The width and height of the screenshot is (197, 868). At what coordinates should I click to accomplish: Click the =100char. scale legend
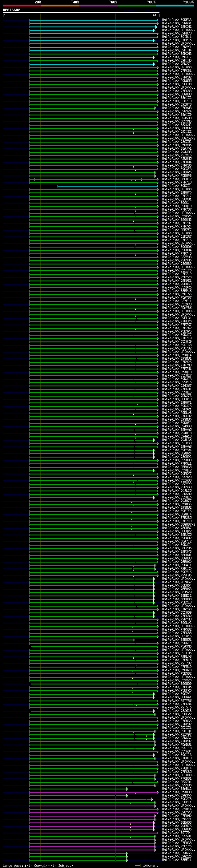(x=146, y=866)
